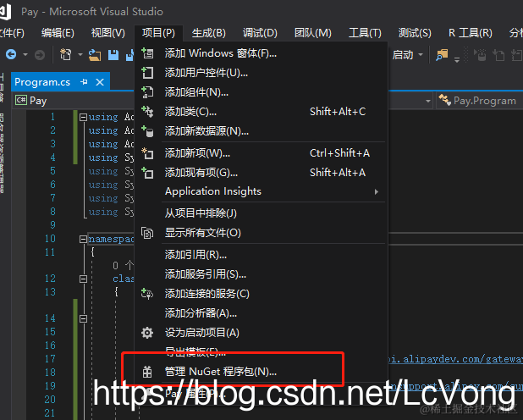Click the Navigate Forward arrow icon

tap(40, 54)
